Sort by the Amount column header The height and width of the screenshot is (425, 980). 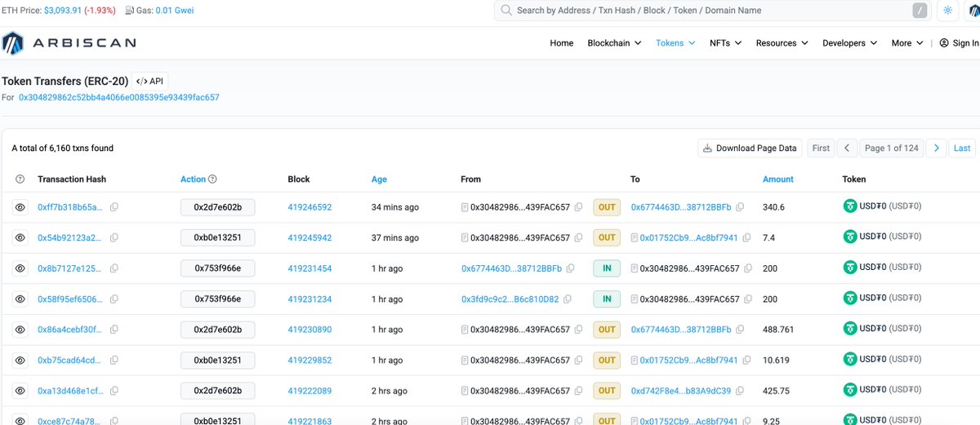(778, 179)
